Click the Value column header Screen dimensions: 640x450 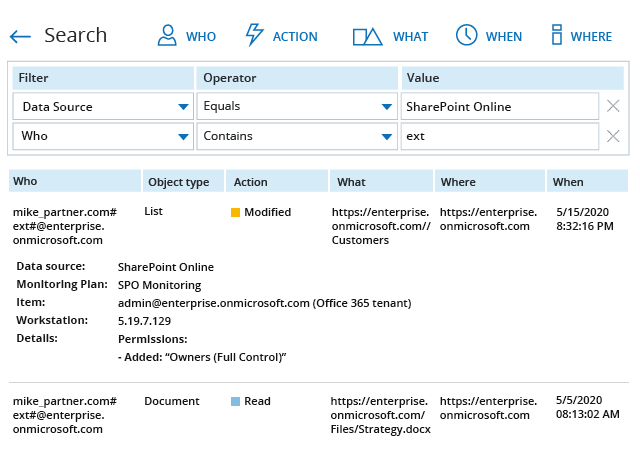pos(513,78)
